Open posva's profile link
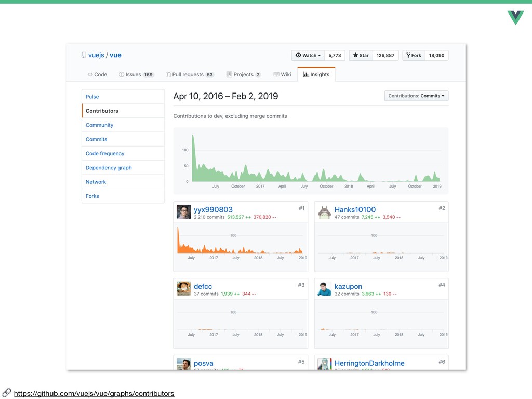The width and height of the screenshot is (532, 399). (x=204, y=363)
